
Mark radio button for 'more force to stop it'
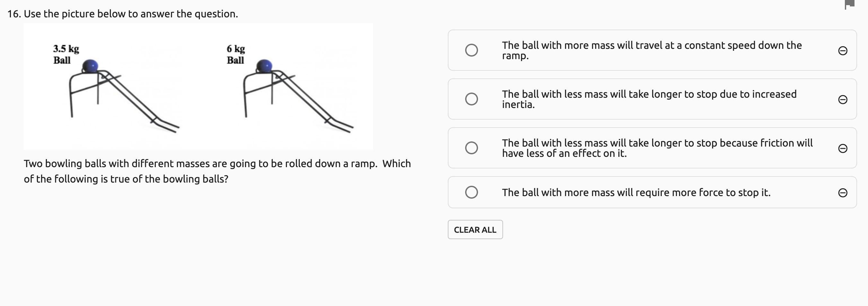click(x=471, y=192)
